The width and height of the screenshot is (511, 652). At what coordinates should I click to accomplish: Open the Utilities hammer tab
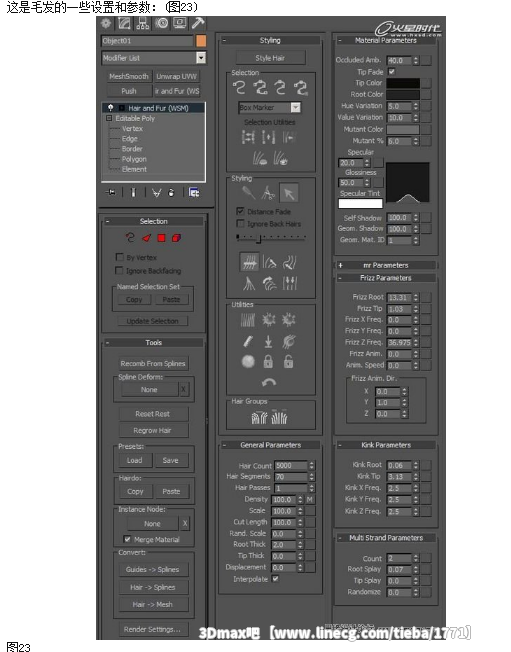click(x=198, y=23)
